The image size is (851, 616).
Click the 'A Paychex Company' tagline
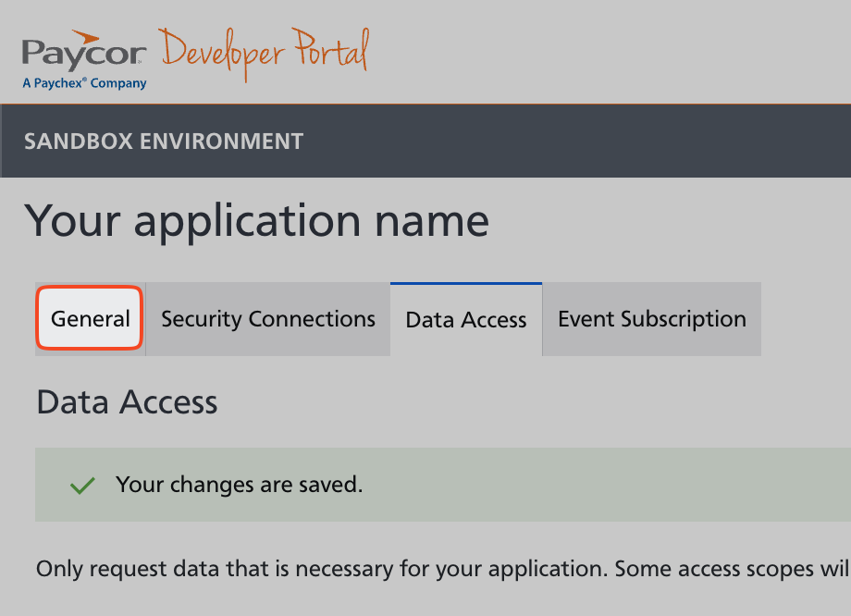click(84, 83)
